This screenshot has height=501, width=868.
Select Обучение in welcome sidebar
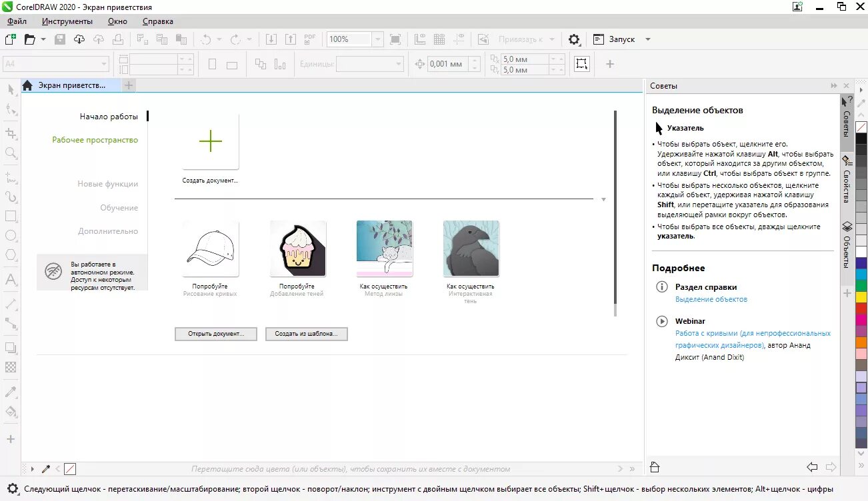[x=119, y=208]
